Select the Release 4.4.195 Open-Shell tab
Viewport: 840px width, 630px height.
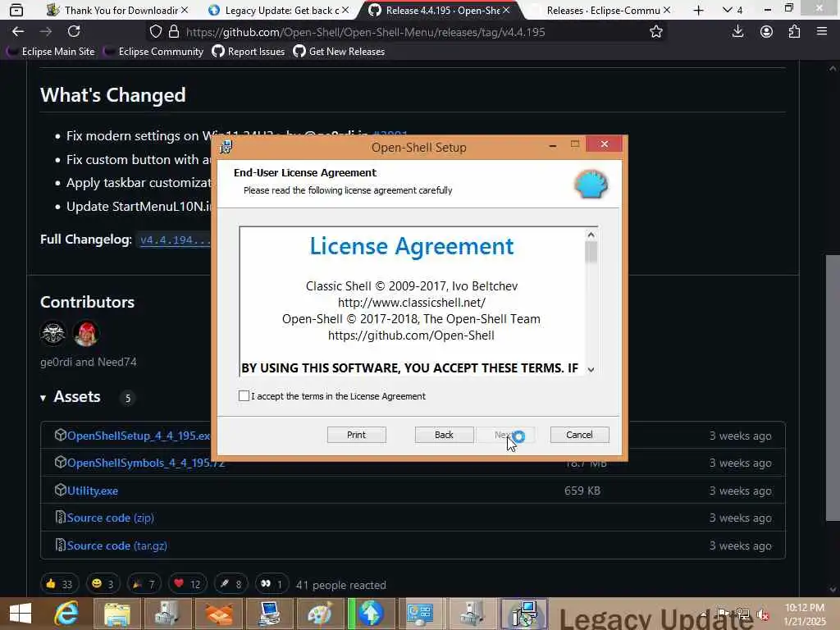click(438, 10)
